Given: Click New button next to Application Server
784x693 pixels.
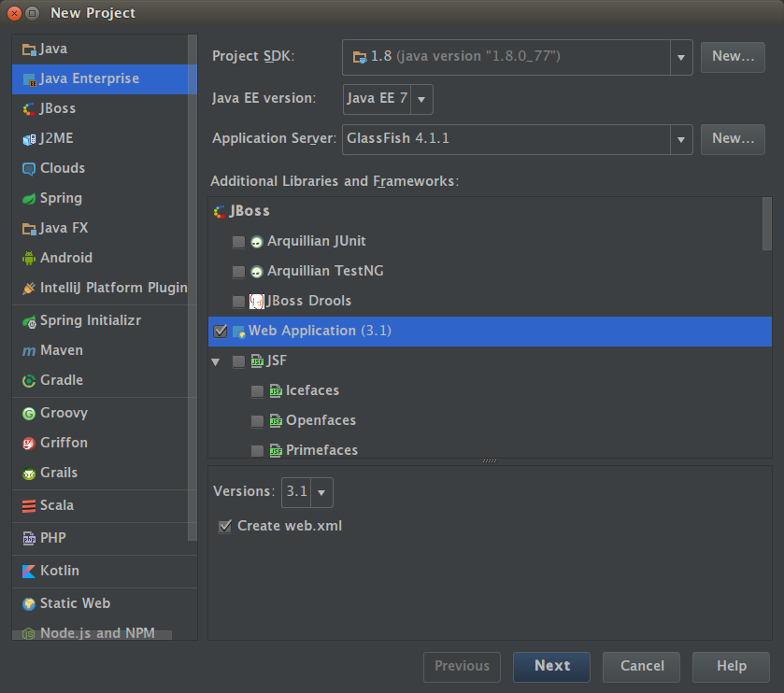Looking at the screenshot, I should coord(733,139).
